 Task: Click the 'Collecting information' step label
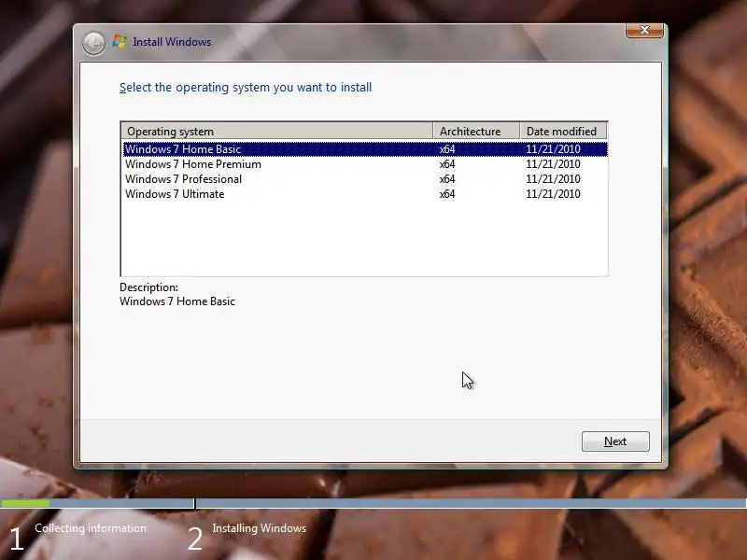(x=91, y=528)
